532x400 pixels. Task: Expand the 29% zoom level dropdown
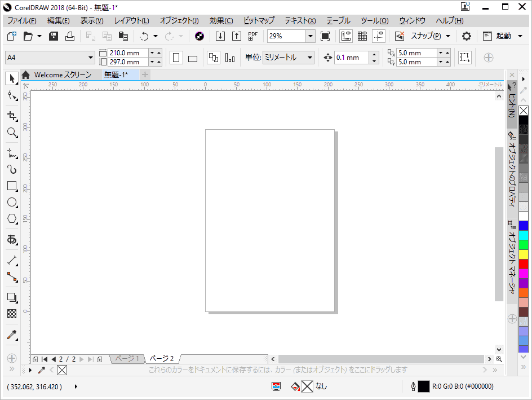coord(310,36)
